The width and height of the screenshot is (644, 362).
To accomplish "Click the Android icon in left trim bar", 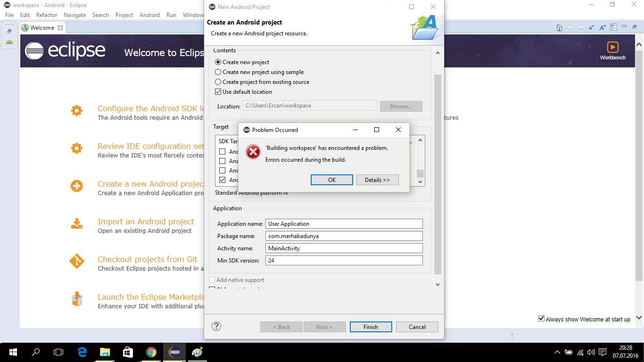I will 9,42.
